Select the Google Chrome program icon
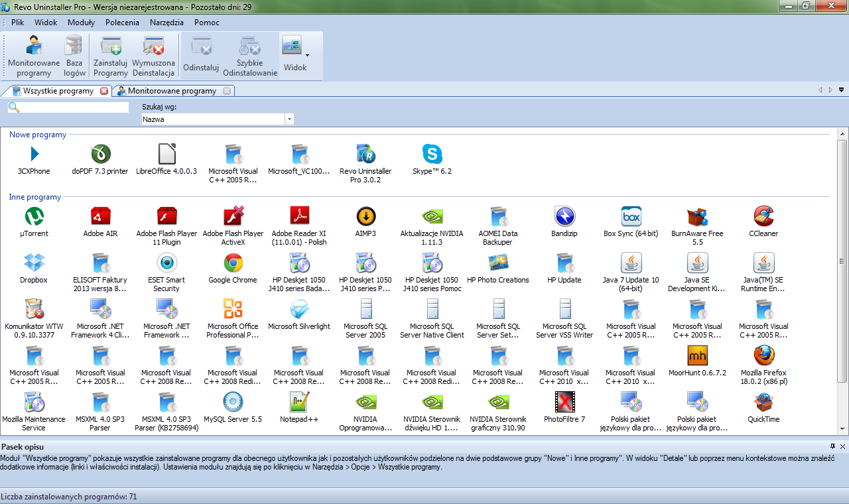Image resolution: width=849 pixels, height=504 pixels. (x=232, y=263)
